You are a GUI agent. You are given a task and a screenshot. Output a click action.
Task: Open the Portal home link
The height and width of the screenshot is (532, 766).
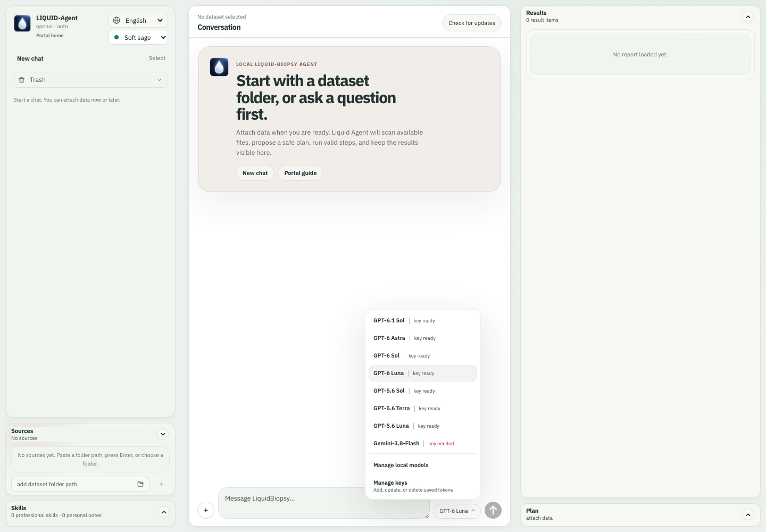click(x=50, y=36)
